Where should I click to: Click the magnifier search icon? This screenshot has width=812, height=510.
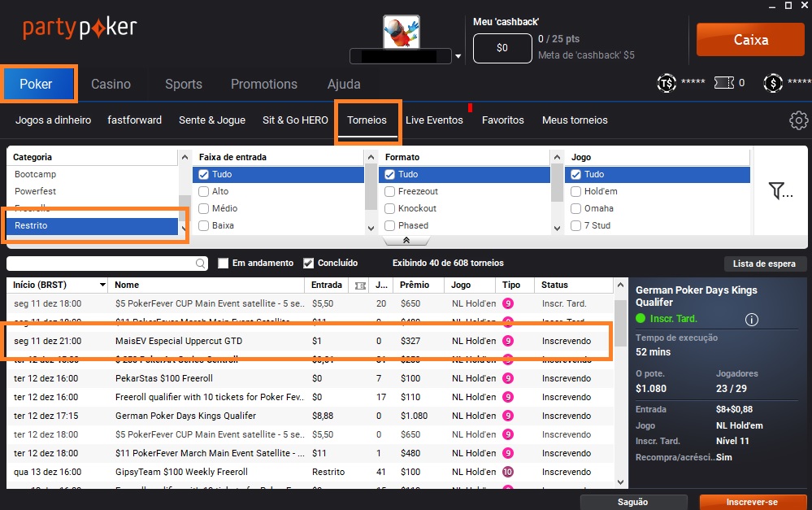tap(201, 264)
